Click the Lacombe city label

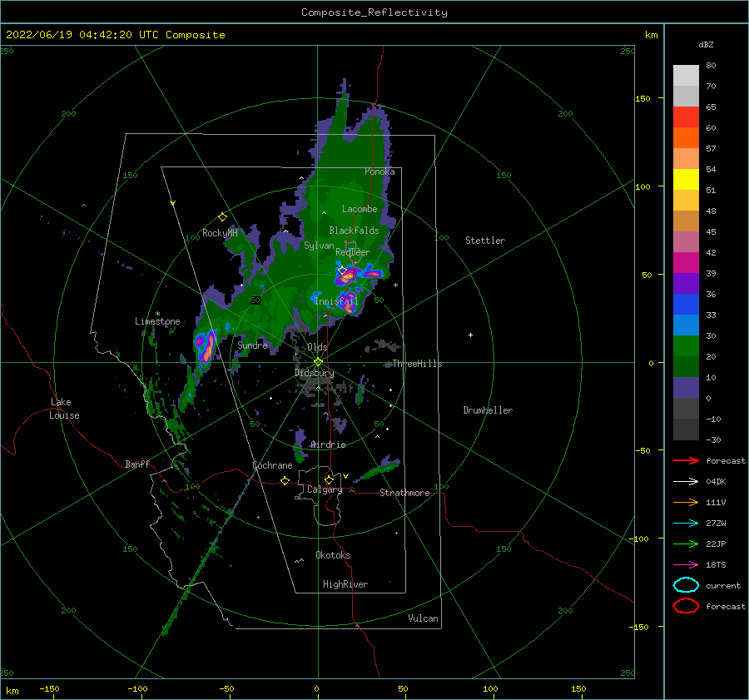coord(360,209)
